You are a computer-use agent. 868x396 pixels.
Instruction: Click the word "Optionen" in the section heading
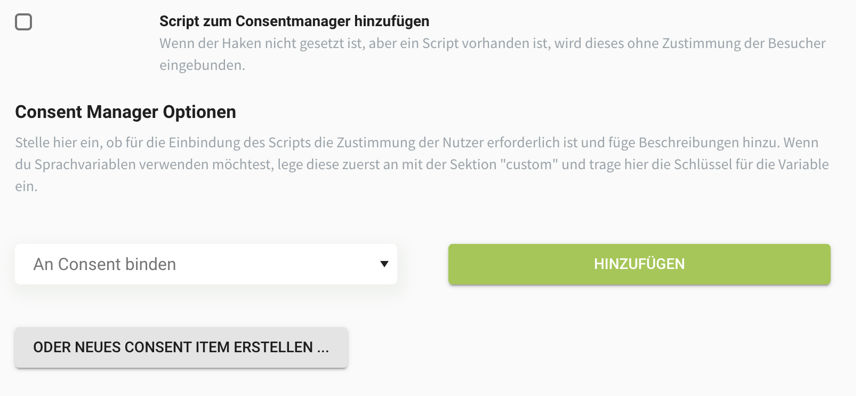pyautogui.click(x=199, y=112)
